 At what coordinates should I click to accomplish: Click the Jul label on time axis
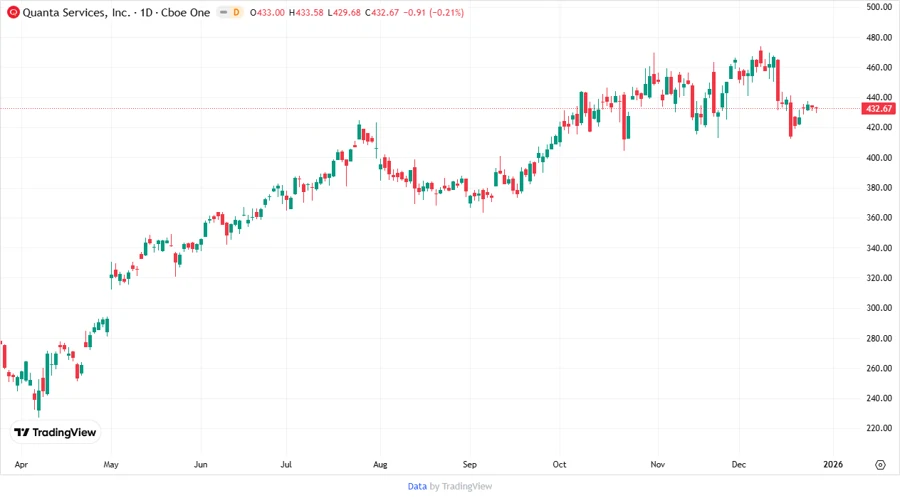point(286,464)
